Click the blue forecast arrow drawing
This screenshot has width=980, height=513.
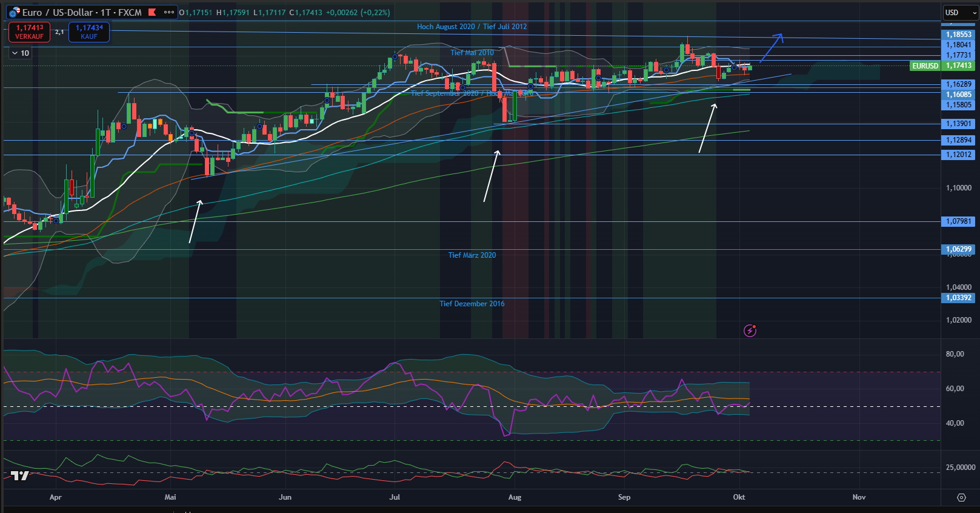[771, 47]
